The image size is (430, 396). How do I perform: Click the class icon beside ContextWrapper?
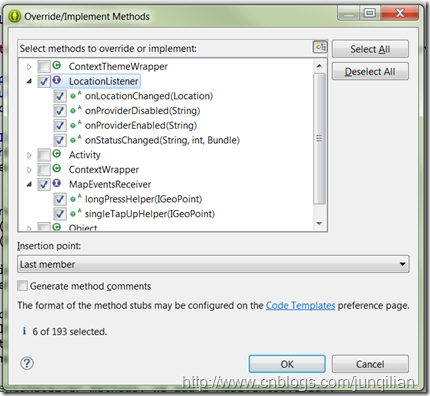point(57,168)
